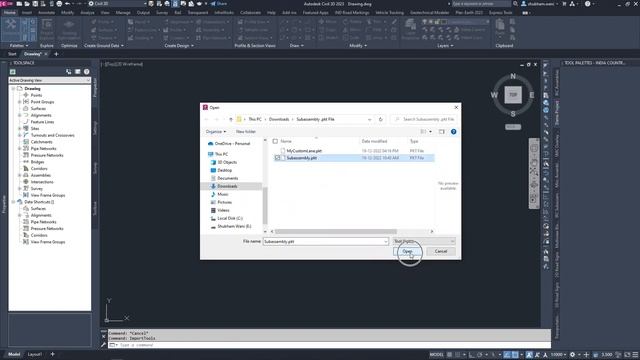640x360 pixels.
Task: Sort files by Name column
Action: tap(286, 141)
